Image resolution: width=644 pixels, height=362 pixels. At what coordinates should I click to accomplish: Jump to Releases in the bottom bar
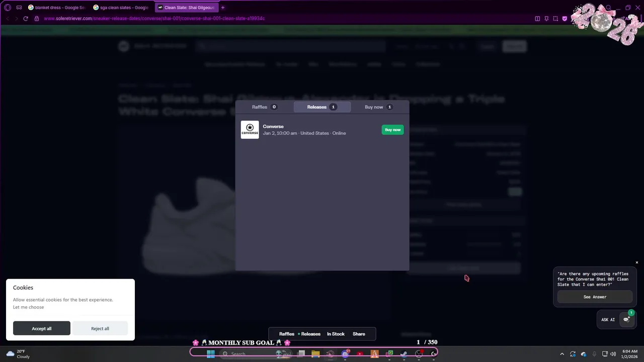pos(310,334)
